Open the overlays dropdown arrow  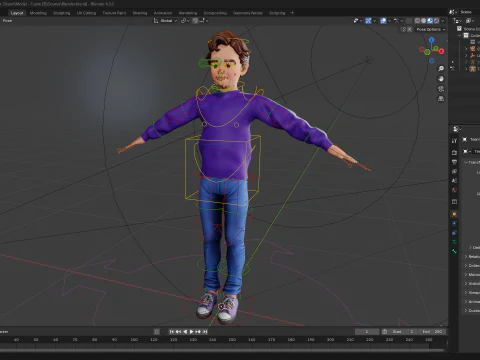click(x=389, y=21)
